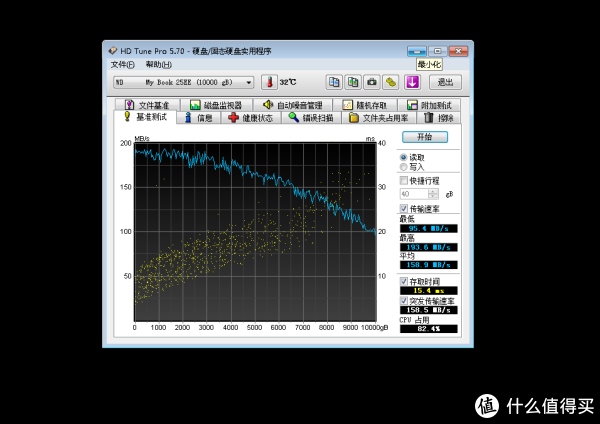Click the short stroke size input field
This screenshot has height=424, width=600.
click(414, 194)
